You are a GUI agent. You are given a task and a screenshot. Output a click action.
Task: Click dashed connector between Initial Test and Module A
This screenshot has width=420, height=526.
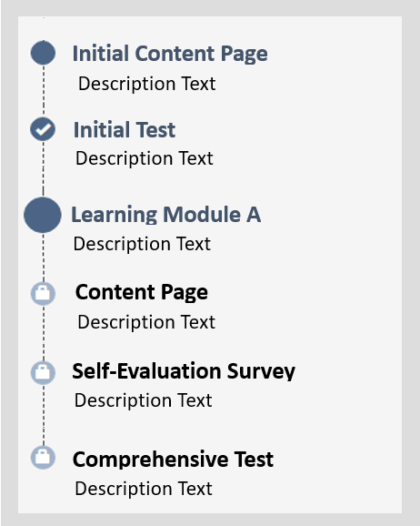click(x=44, y=169)
